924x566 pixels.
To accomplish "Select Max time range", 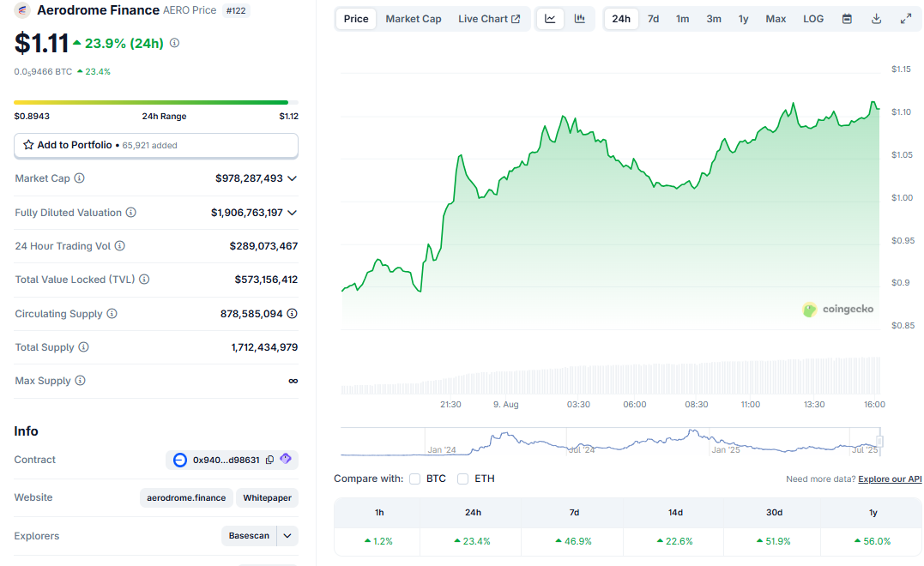I will [776, 19].
